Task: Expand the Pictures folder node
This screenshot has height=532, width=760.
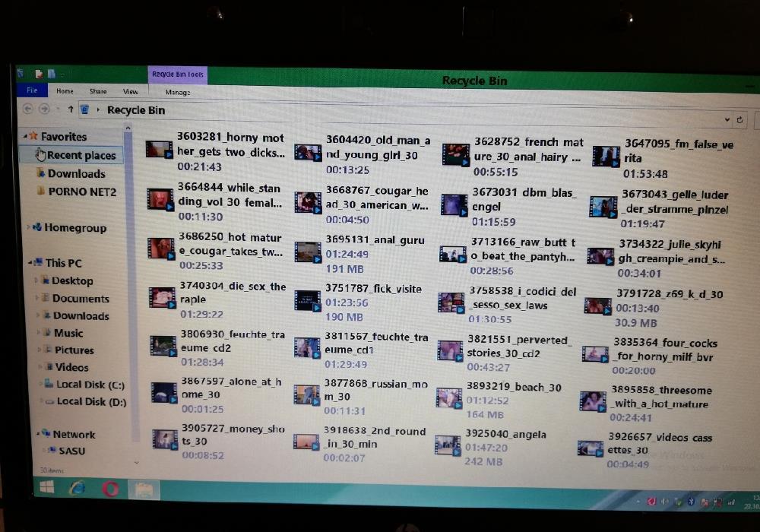Action: point(40,350)
